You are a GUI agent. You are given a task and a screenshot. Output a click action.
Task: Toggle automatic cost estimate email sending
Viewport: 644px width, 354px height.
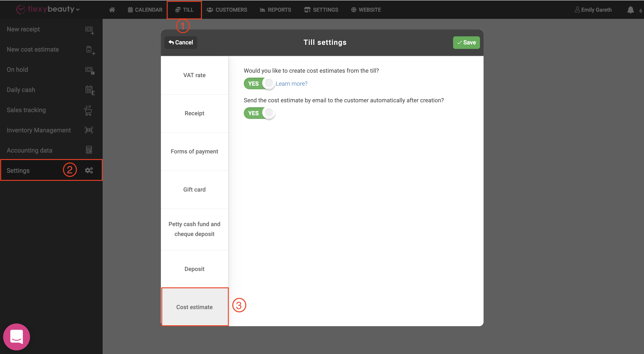[x=259, y=113]
